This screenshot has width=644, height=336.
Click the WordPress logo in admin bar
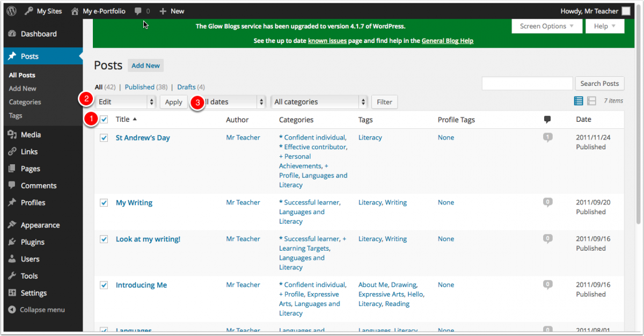point(11,11)
